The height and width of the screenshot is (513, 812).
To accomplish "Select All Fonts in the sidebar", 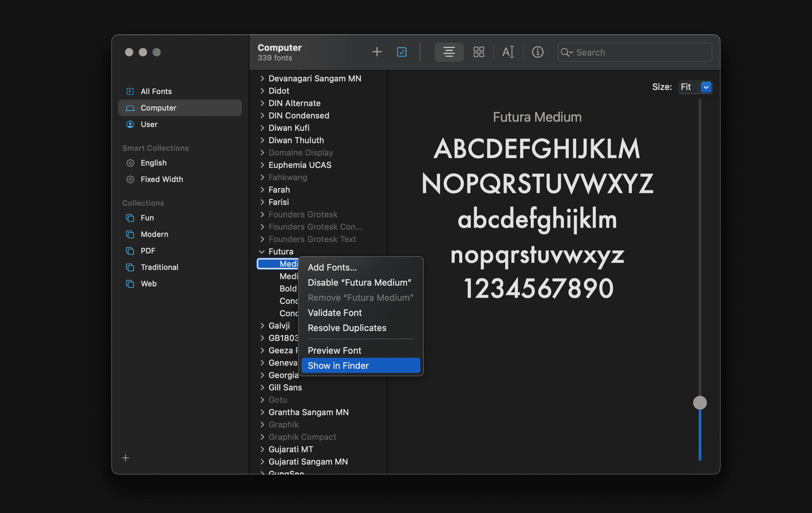I will pos(156,91).
